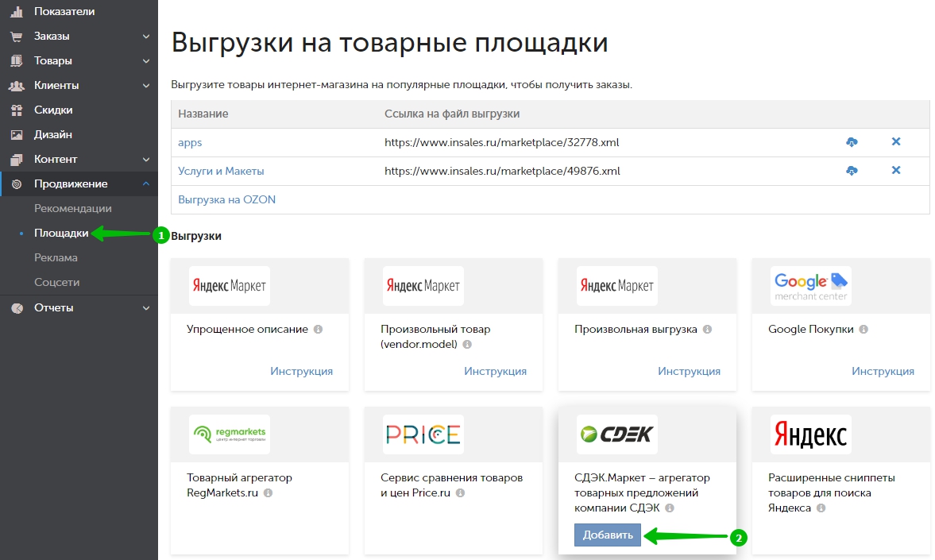Click info icon next to поиска Яндекса

821,508
